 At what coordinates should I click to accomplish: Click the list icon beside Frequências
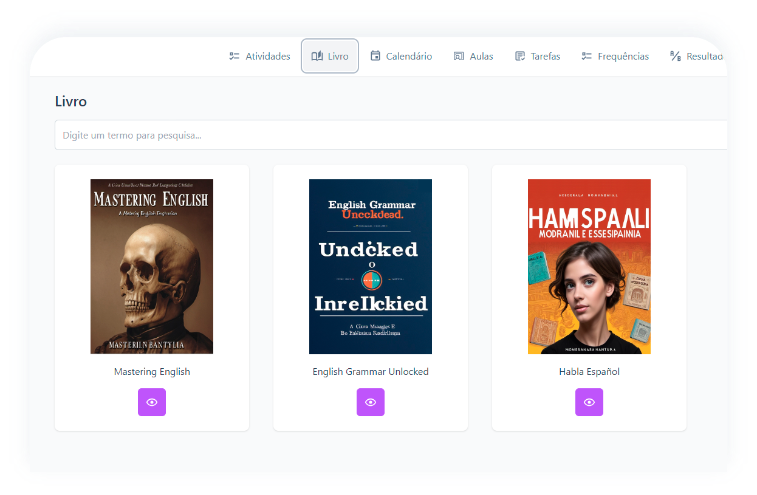point(587,57)
